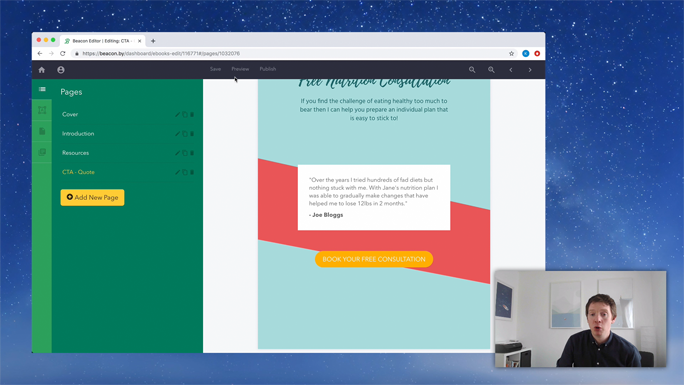Image resolution: width=684 pixels, height=385 pixels.
Task: Click Publish in the top toolbar
Action: pos(268,69)
